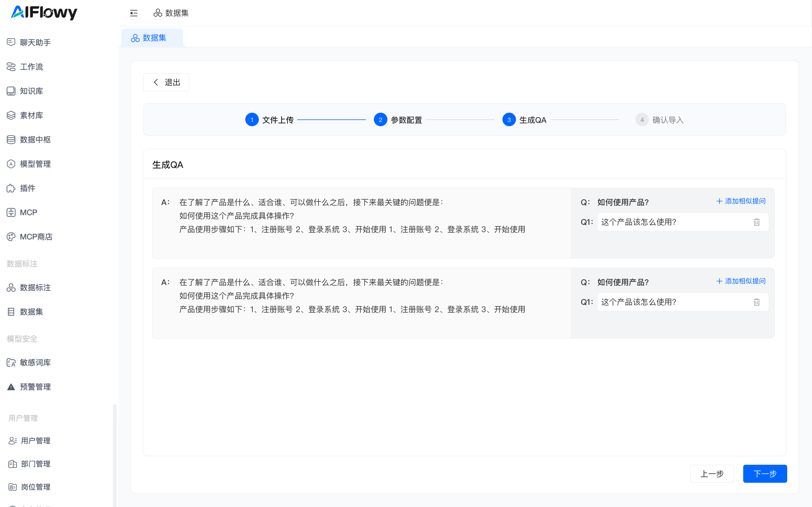Image resolution: width=812 pixels, height=507 pixels.
Task: Delete Q1 in the second QA card
Action: [756, 302]
